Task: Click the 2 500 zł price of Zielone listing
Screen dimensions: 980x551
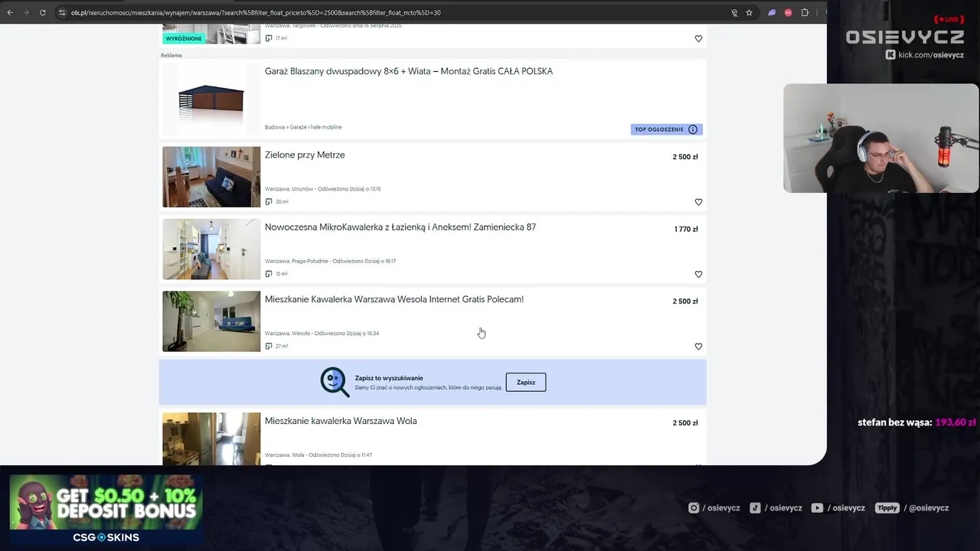Action: coord(685,157)
